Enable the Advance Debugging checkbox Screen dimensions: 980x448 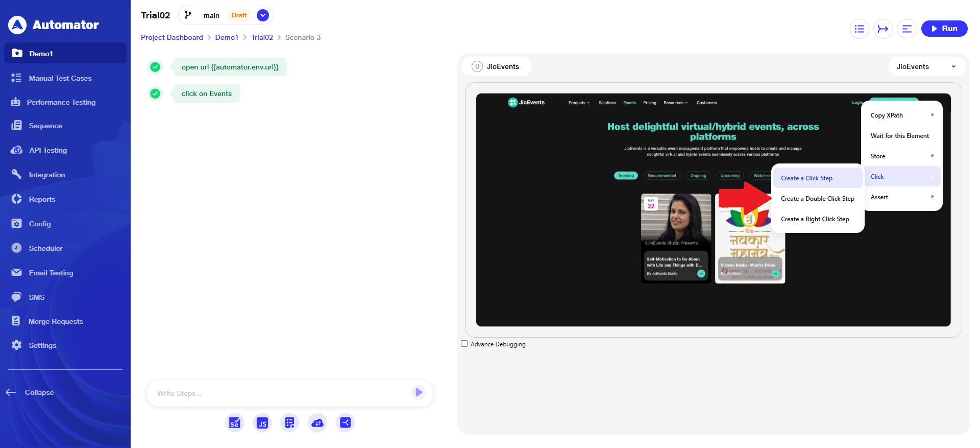click(x=464, y=344)
